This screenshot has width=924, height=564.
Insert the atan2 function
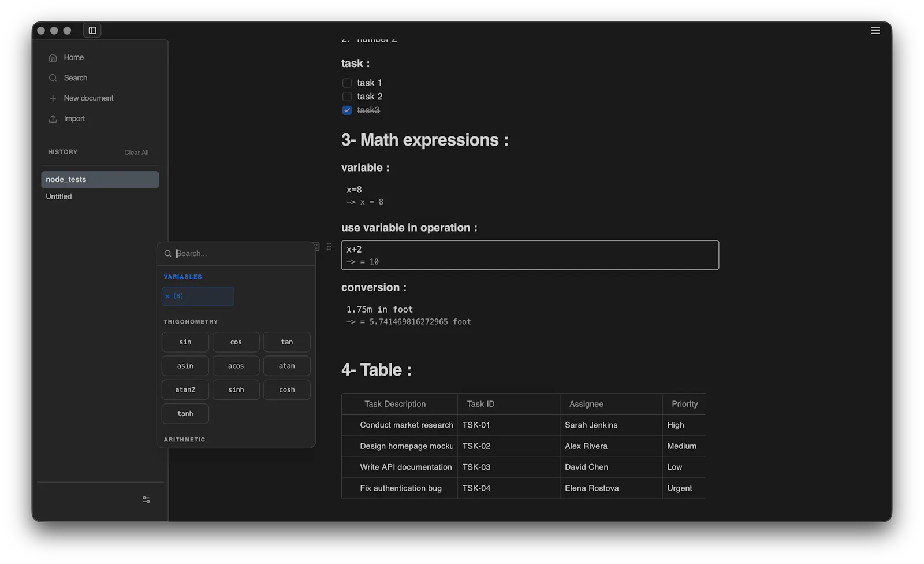point(185,390)
